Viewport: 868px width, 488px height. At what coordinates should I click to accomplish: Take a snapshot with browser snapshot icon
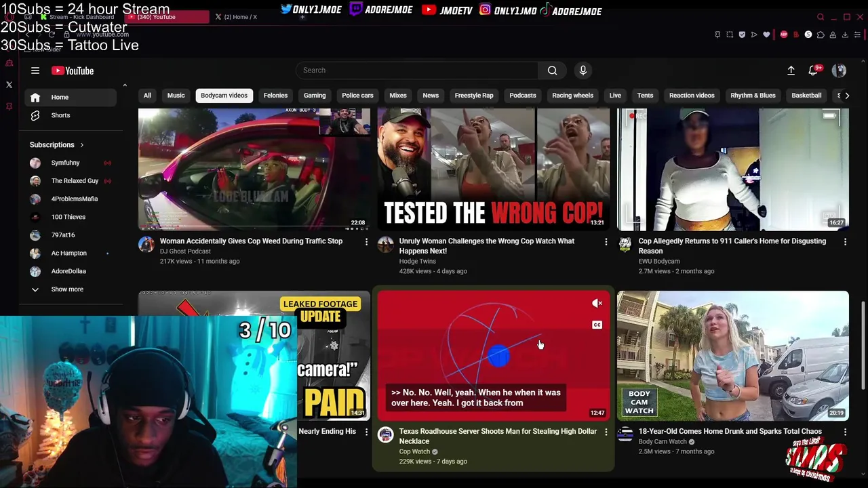(x=730, y=35)
